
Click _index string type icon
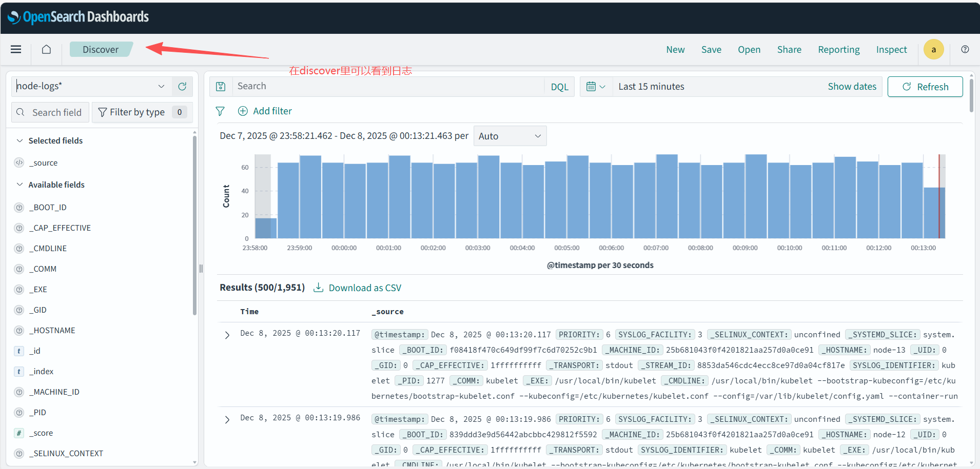pos(19,372)
